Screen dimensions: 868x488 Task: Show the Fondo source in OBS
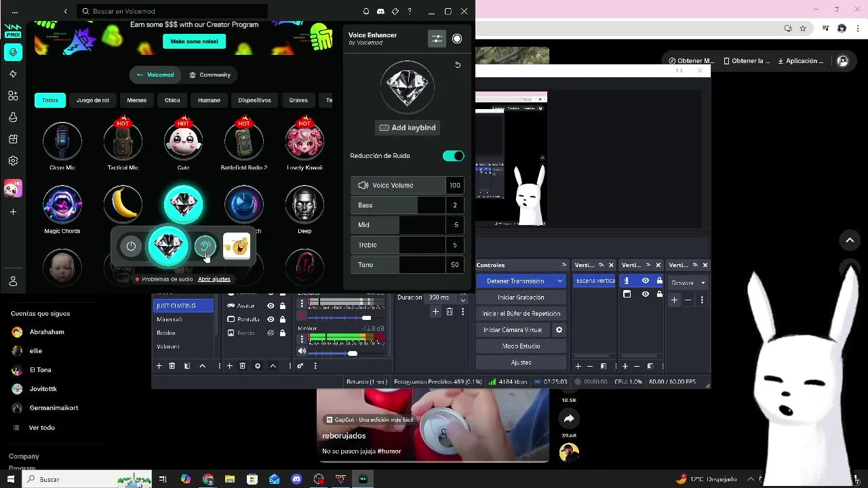271,333
